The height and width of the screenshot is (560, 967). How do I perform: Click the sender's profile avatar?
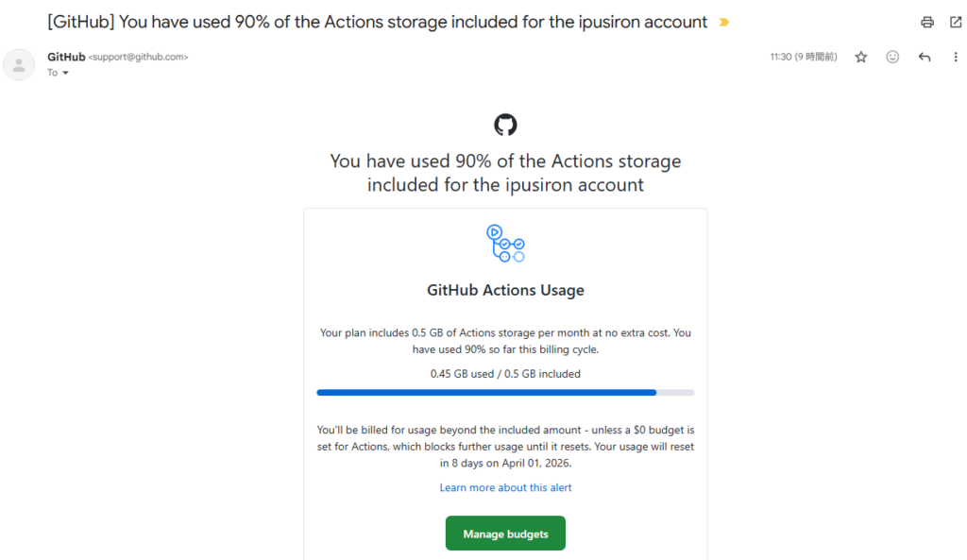click(x=19, y=64)
